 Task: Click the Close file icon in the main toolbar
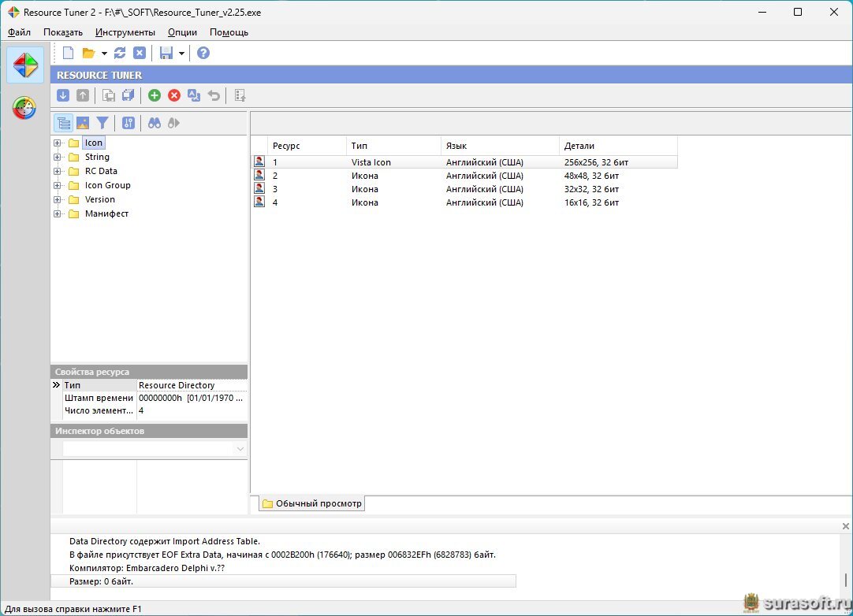point(140,53)
